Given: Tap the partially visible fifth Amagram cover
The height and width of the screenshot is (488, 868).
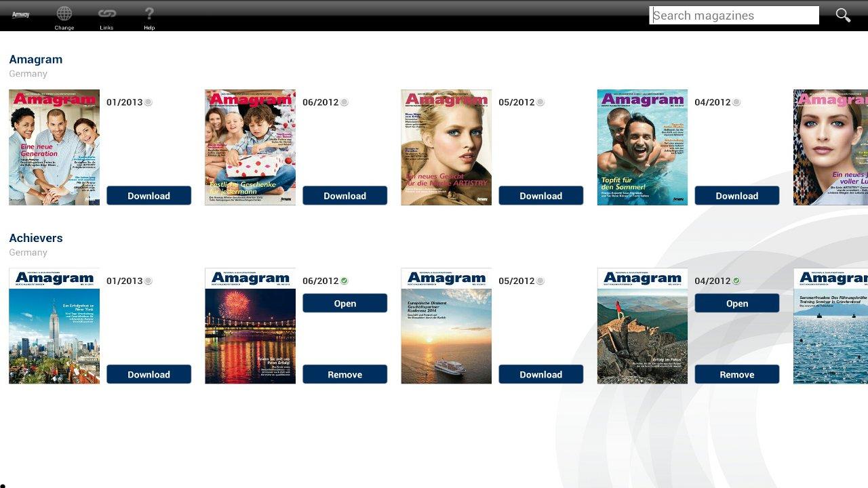Looking at the screenshot, I should pos(831,147).
